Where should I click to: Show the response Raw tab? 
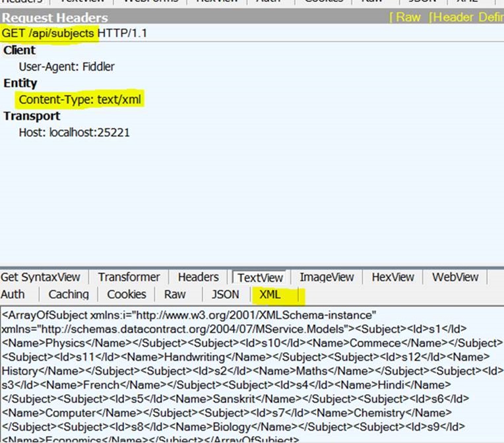tap(175, 294)
